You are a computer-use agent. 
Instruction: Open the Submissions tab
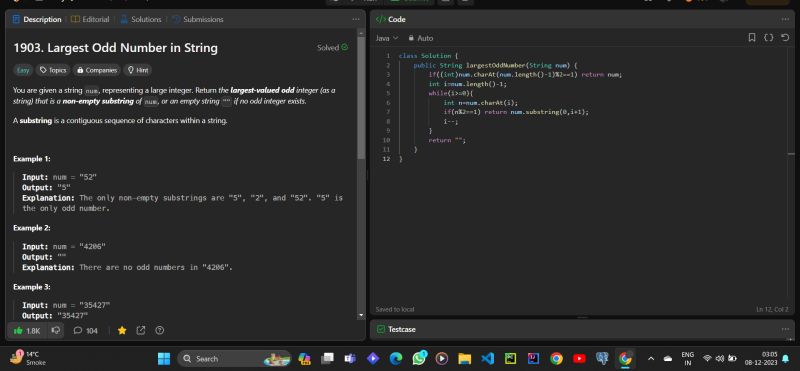(197, 19)
